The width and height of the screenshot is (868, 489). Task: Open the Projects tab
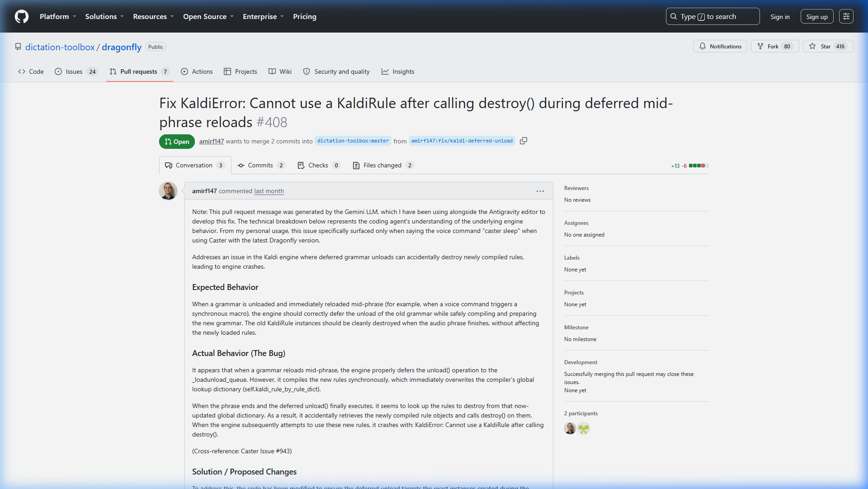pos(241,71)
